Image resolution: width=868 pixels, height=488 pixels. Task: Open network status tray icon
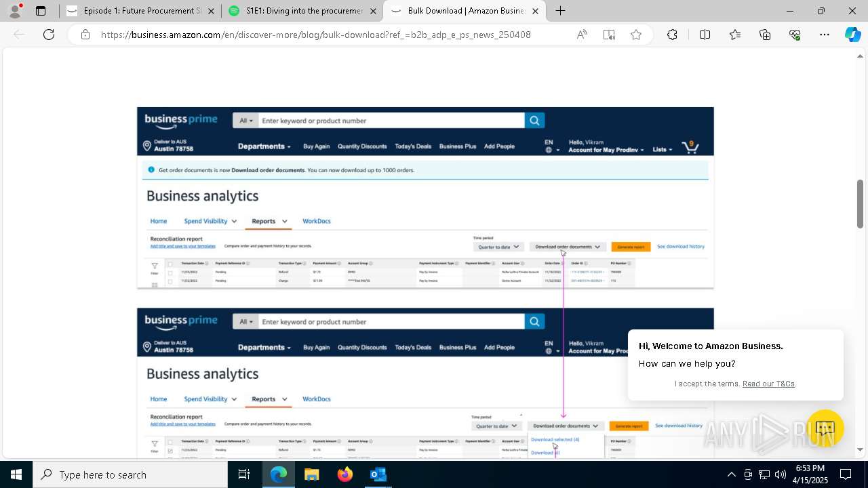(764, 474)
